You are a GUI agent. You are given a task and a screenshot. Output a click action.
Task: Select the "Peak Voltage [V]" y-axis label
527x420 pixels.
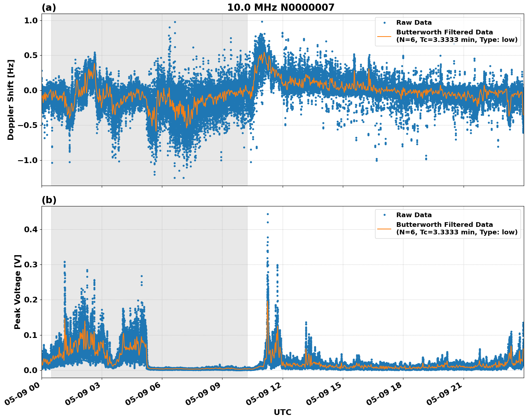pos(18,292)
